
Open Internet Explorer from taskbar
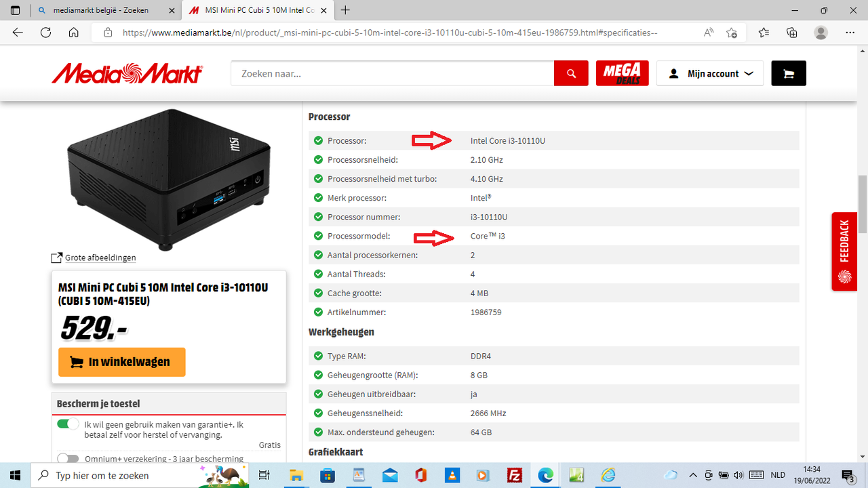click(x=608, y=475)
